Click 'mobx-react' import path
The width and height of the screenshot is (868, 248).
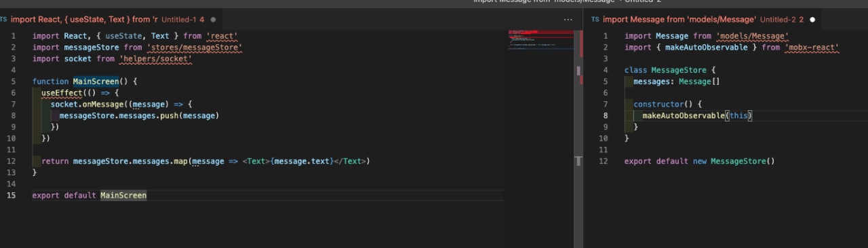(x=812, y=48)
